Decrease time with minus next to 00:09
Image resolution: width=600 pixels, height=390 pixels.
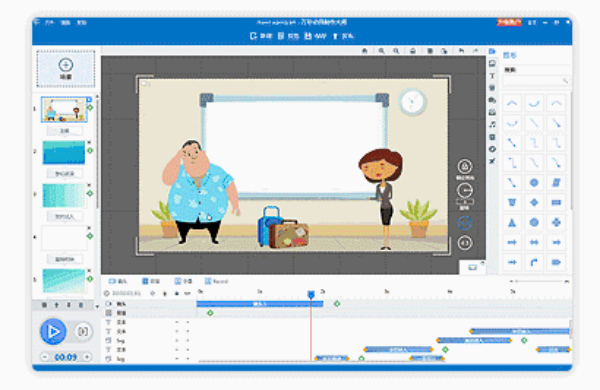point(45,357)
